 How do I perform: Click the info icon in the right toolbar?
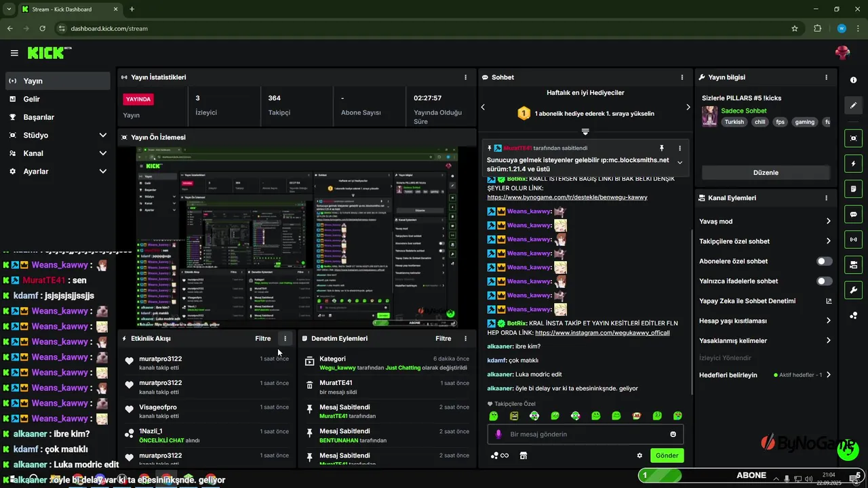pyautogui.click(x=853, y=80)
